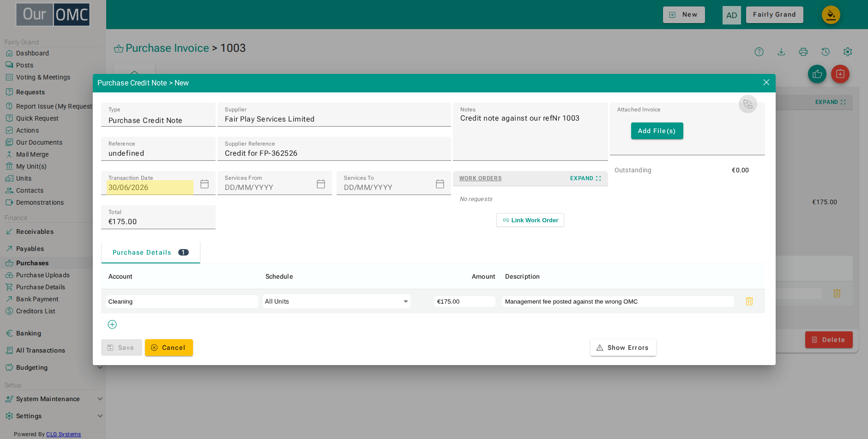
Task: Delete the Cleaning purchase detail row
Action: click(749, 301)
